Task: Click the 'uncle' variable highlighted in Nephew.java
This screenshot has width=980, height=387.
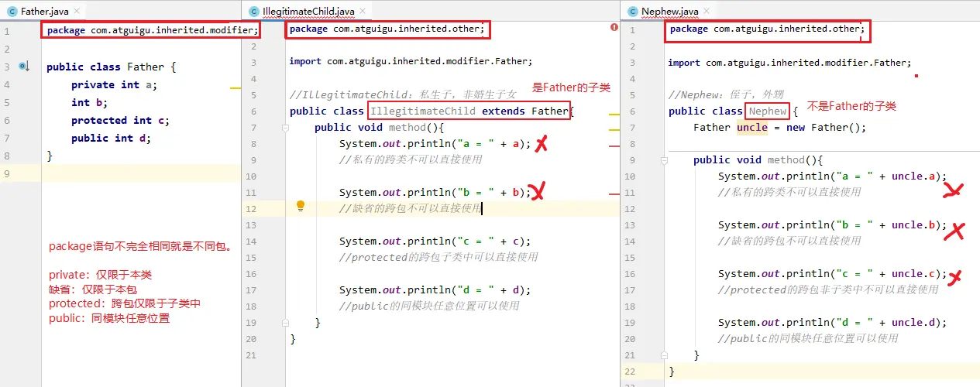Action: pos(751,128)
